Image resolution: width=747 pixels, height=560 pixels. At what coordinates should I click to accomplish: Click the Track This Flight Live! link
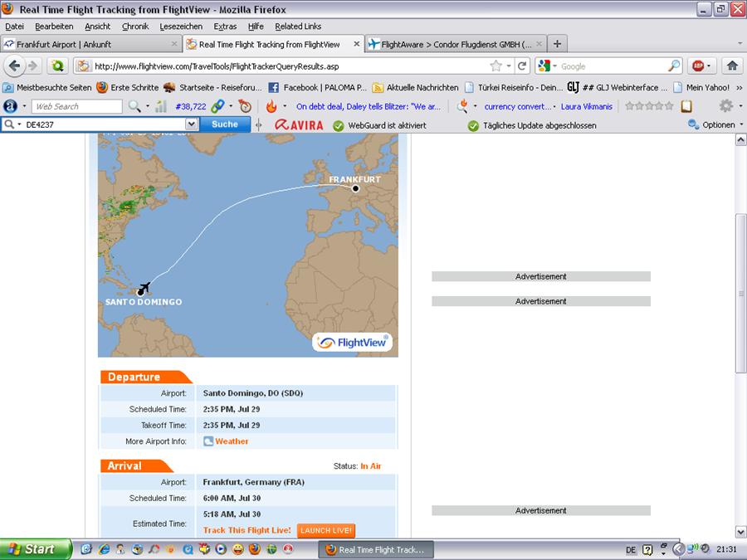[x=247, y=530]
